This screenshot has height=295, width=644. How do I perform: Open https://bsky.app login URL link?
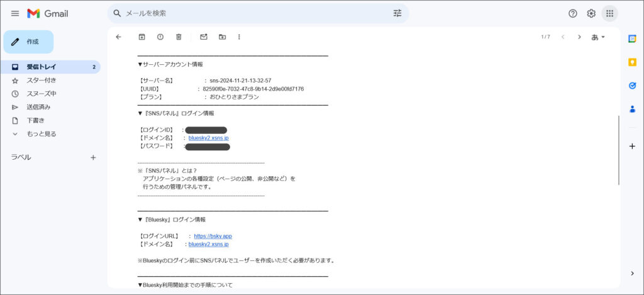coord(213,237)
